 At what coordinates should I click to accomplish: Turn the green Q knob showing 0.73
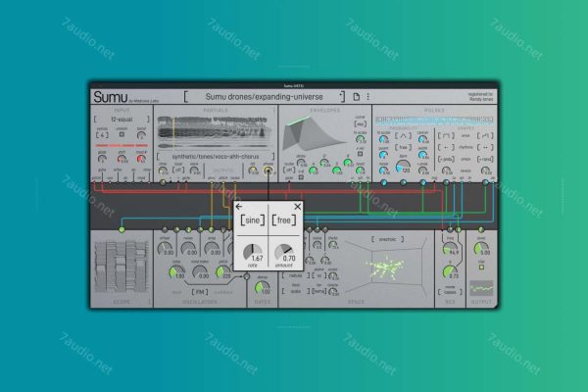pos(450,272)
